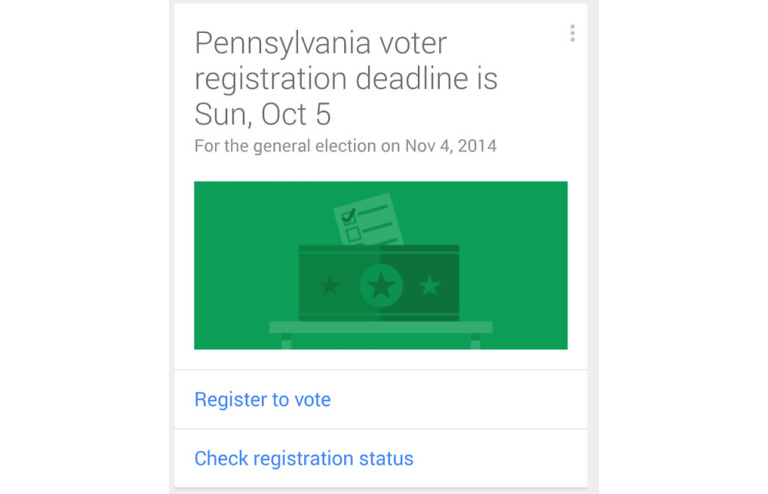
Task: Click the center star inside the circle
Action: (381, 286)
